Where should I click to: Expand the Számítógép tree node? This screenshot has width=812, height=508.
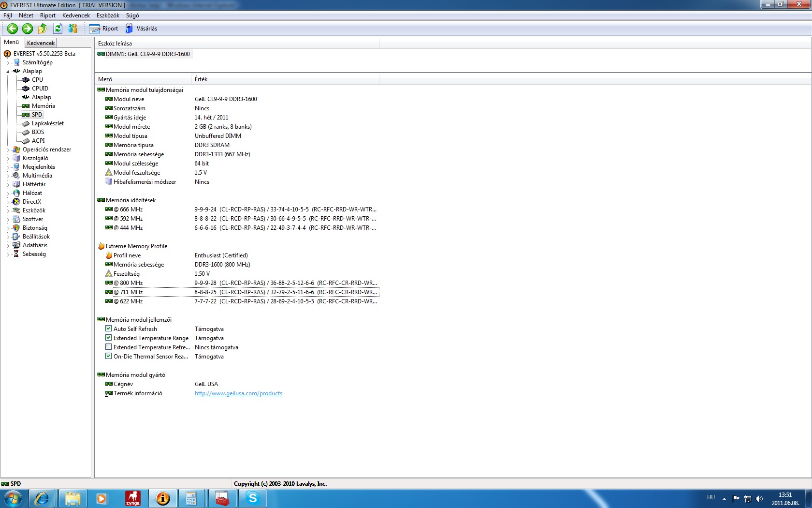point(8,63)
